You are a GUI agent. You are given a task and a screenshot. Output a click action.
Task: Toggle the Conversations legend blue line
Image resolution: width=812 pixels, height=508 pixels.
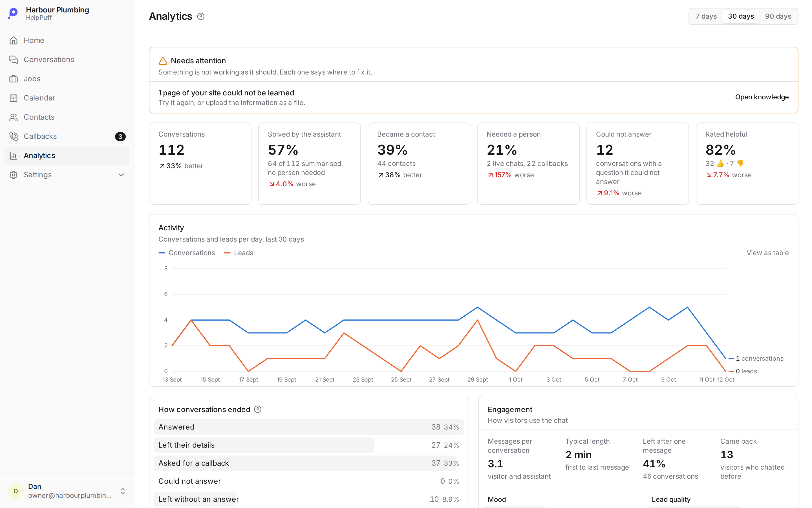coord(187,253)
